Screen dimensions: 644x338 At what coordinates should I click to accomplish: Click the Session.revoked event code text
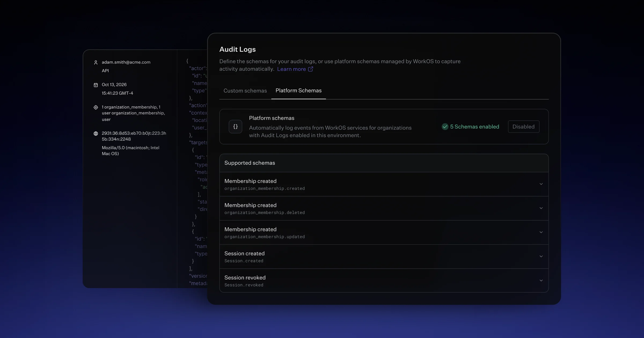coord(244,285)
